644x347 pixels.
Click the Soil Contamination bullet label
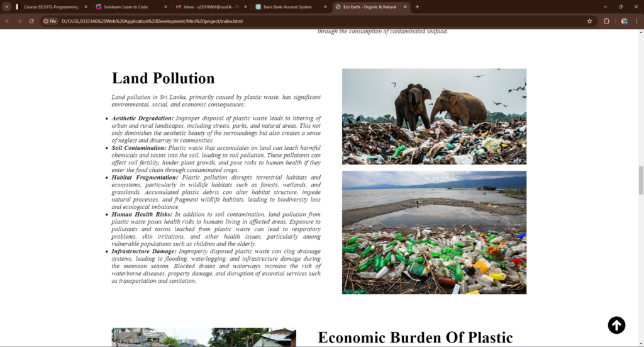[x=139, y=148]
